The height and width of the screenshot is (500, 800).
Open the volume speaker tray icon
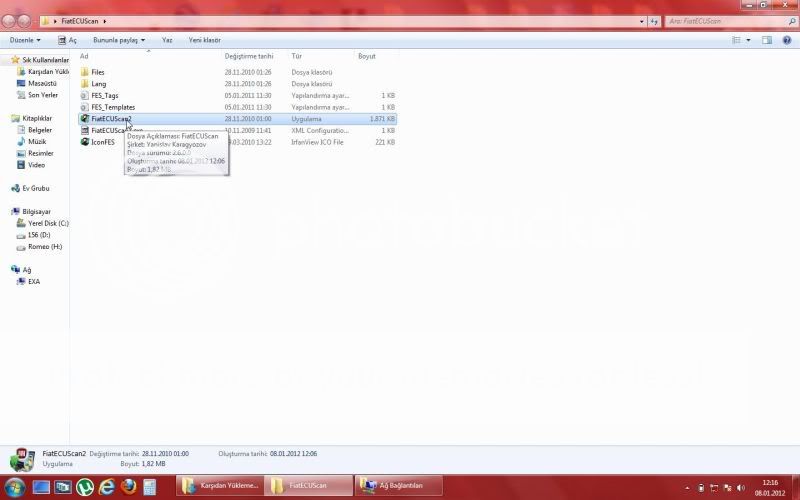(x=741, y=488)
